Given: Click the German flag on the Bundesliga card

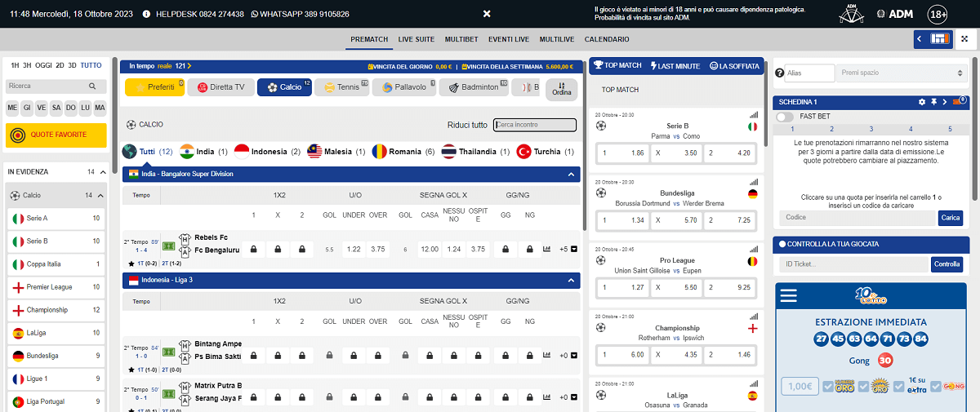Looking at the screenshot, I should pos(752,194).
